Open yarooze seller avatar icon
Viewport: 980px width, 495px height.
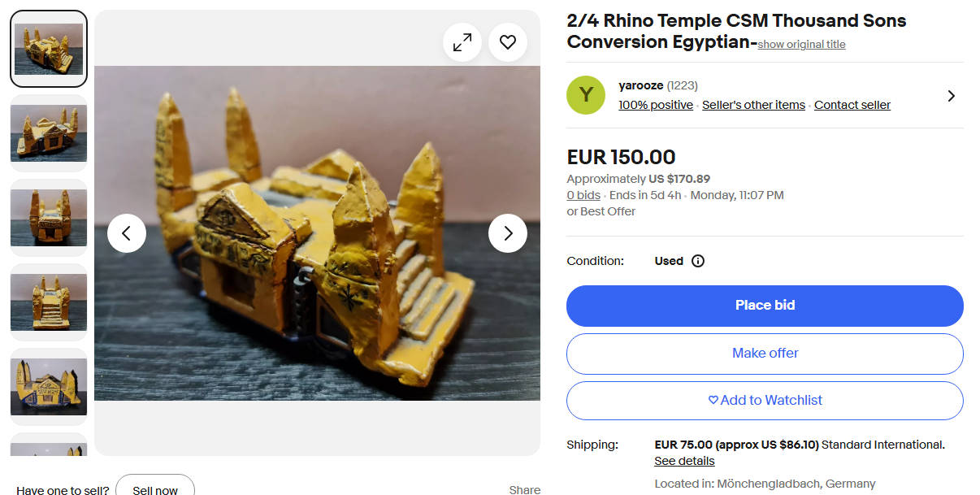[586, 95]
